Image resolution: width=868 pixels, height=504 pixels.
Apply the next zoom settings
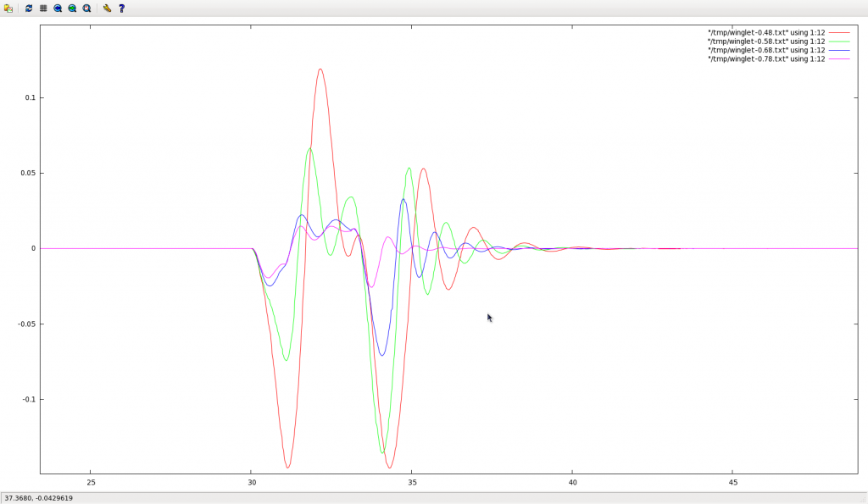(72, 8)
